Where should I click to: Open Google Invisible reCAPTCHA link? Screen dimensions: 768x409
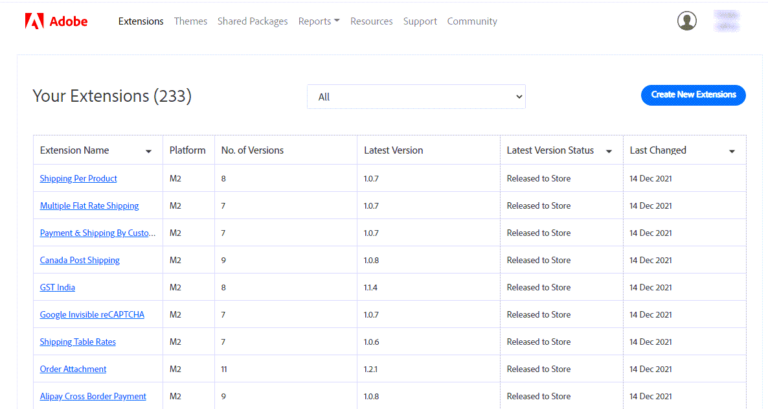(x=92, y=314)
